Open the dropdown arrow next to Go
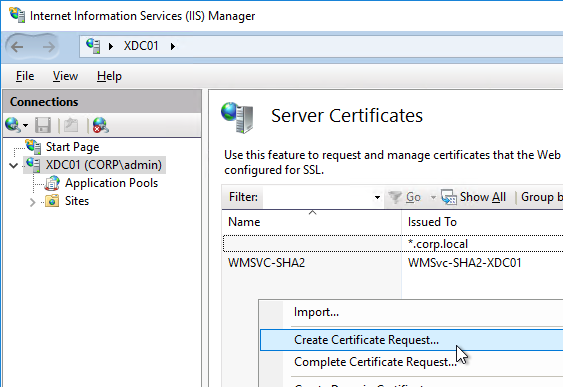Screen dimensions: 563x387 coord(433,197)
